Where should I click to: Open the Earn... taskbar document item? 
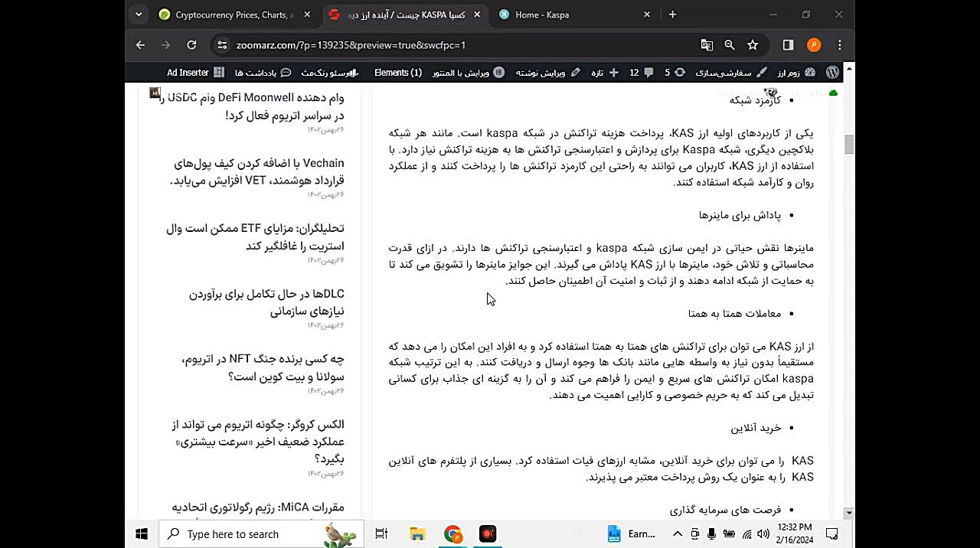click(x=633, y=533)
